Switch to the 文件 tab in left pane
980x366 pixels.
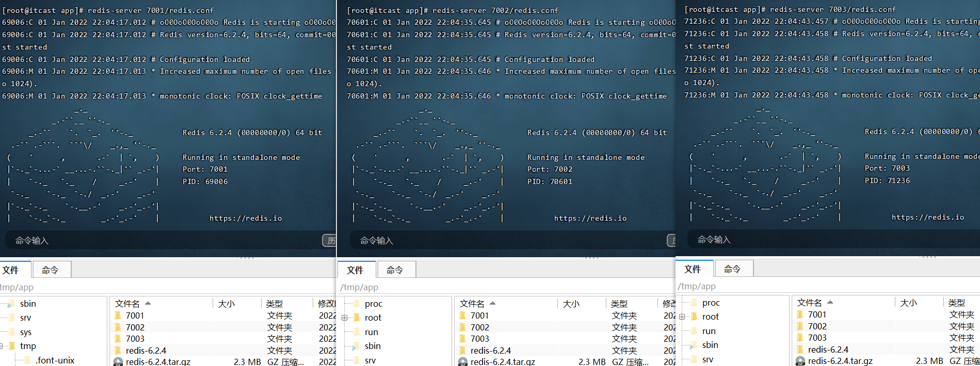(x=15, y=270)
